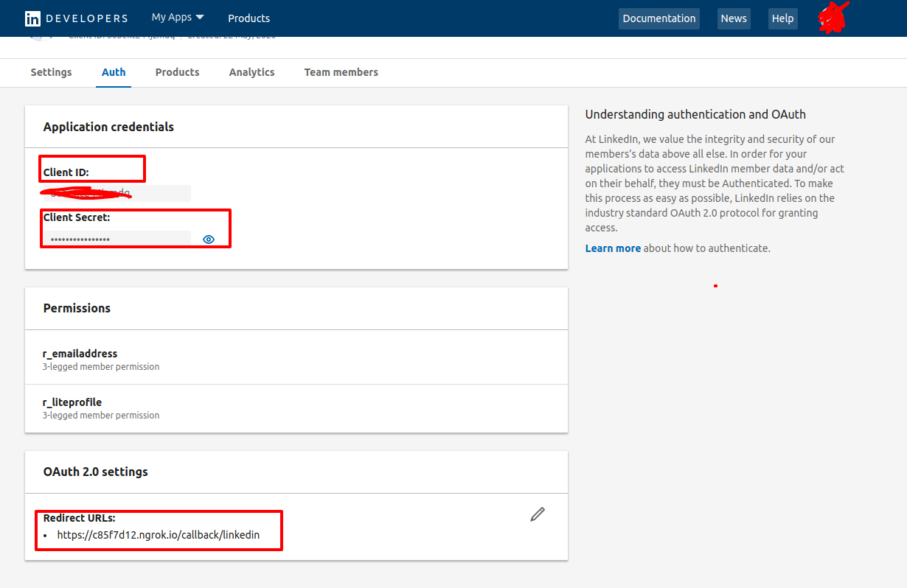Image resolution: width=907 pixels, height=588 pixels.
Task: Edit Redirect URLs with pencil icon
Action: click(x=538, y=514)
